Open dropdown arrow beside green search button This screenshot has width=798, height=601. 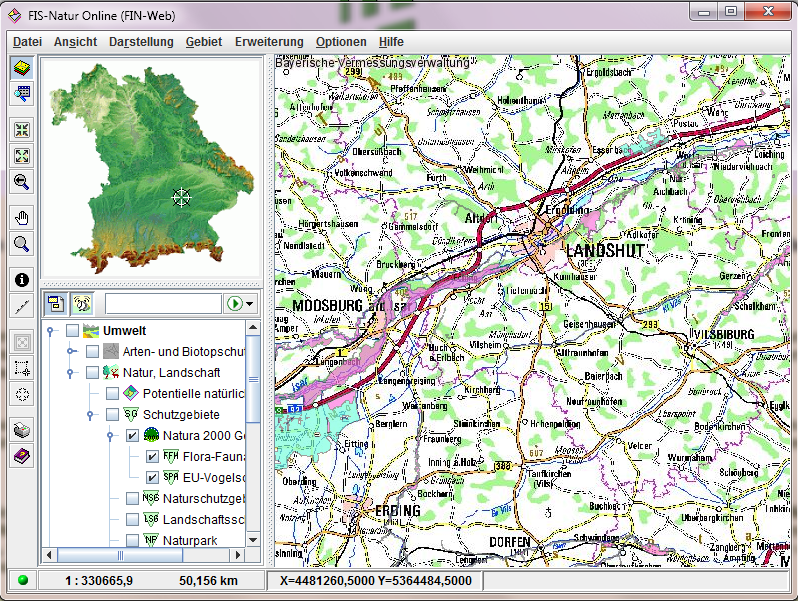click(x=250, y=303)
